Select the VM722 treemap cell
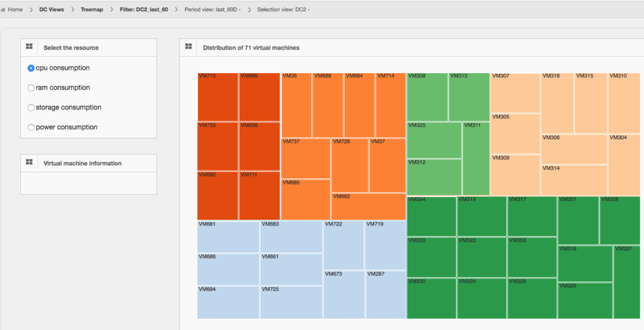This screenshot has height=330, width=644. [344, 246]
